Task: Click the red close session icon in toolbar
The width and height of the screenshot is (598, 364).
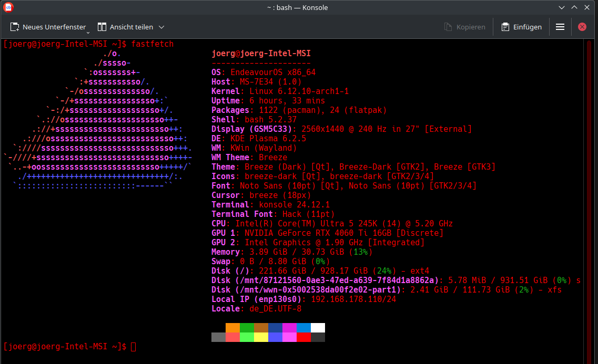Action: click(582, 27)
